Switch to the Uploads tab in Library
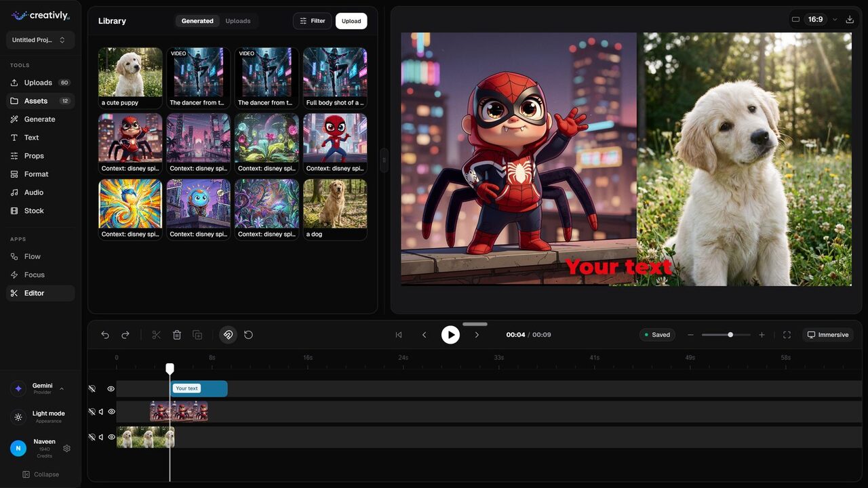868x488 pixels. click(x=238, y=21)
